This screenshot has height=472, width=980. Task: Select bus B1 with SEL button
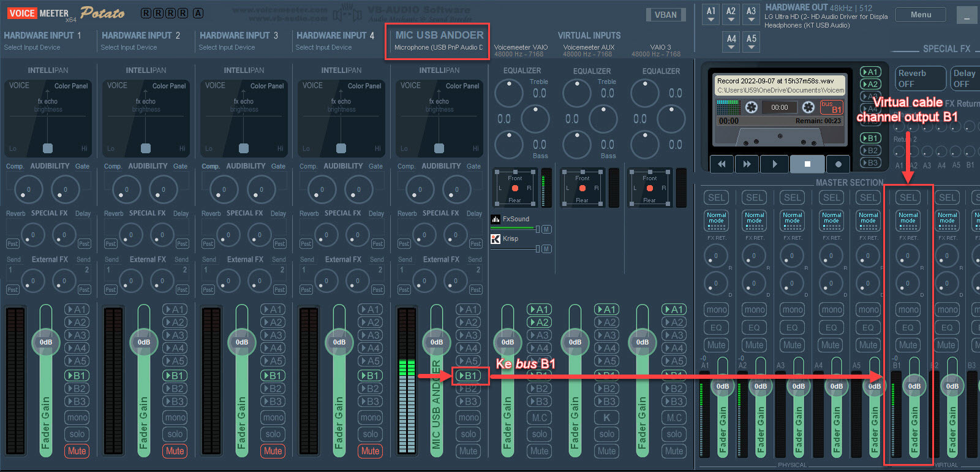[x=908, y=197]
